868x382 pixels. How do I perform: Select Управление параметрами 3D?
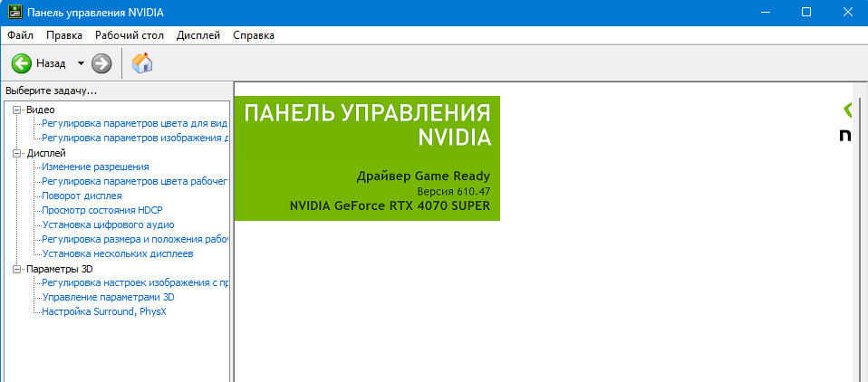109,298
